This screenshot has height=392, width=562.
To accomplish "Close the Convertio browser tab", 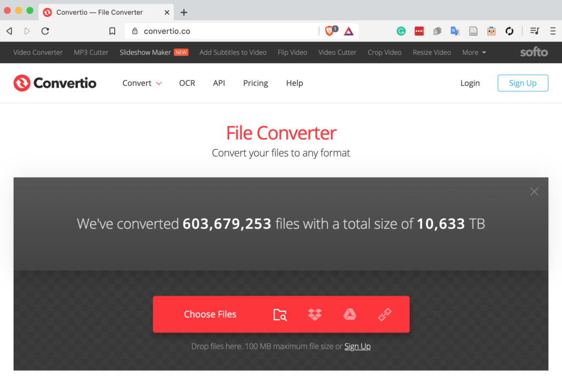I will pos(167,13).
